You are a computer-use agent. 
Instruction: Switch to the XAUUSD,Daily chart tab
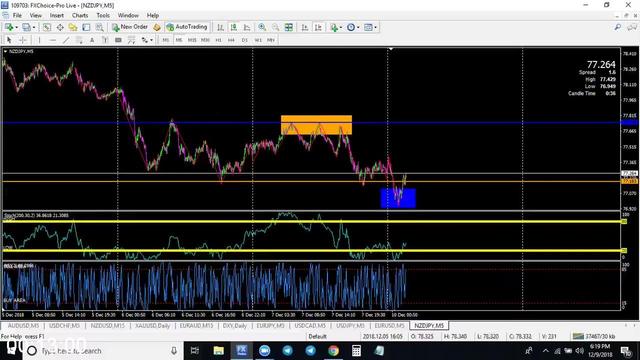[x=153, y=326]
